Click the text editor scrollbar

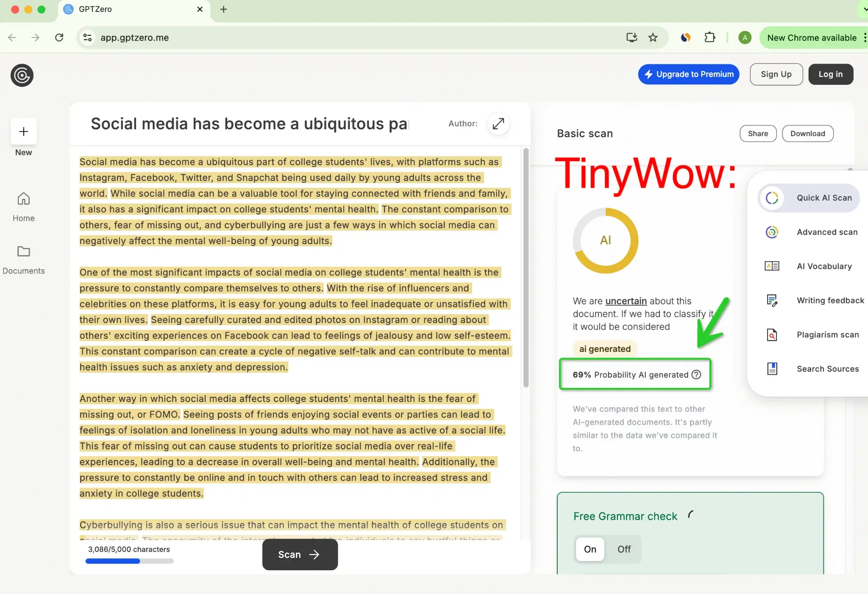pyautogui.click(x=526, y=268)
